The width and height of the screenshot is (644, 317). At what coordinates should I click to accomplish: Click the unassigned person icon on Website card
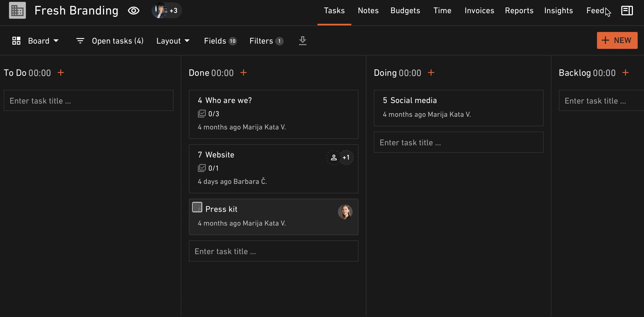334,157
